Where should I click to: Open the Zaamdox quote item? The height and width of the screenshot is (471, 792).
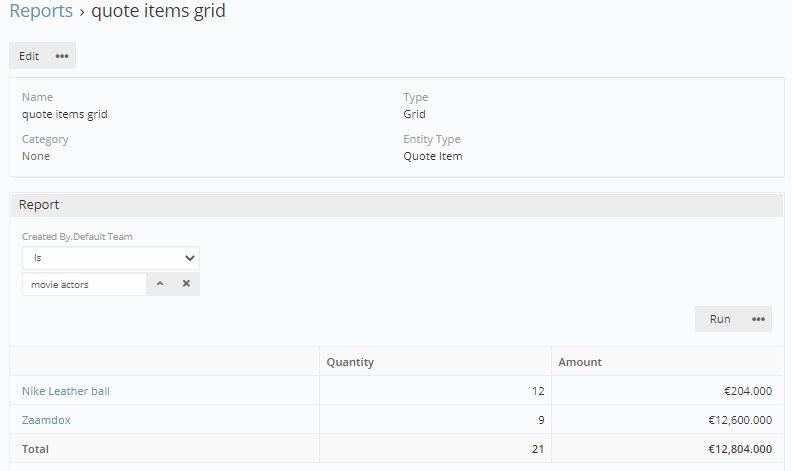[x=46, y=420]
